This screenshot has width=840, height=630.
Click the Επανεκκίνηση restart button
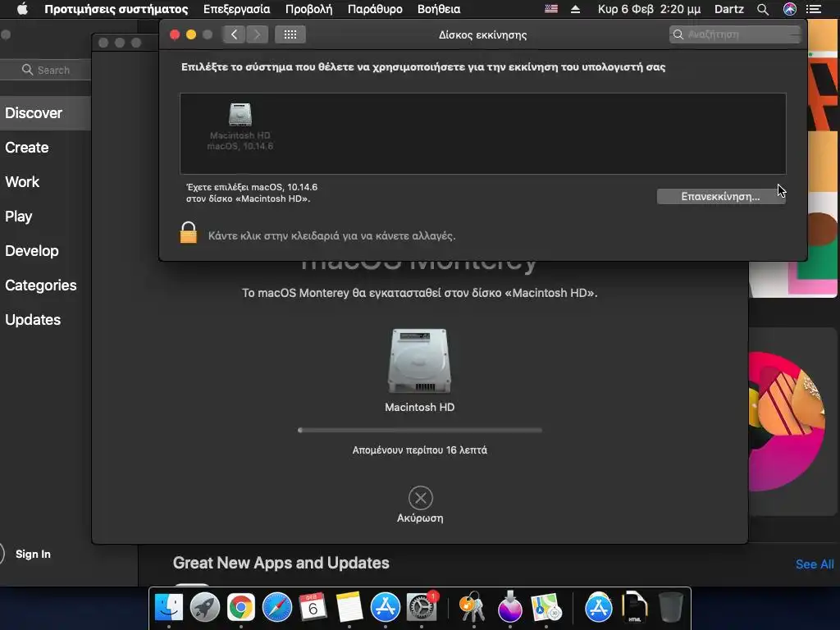720,197
